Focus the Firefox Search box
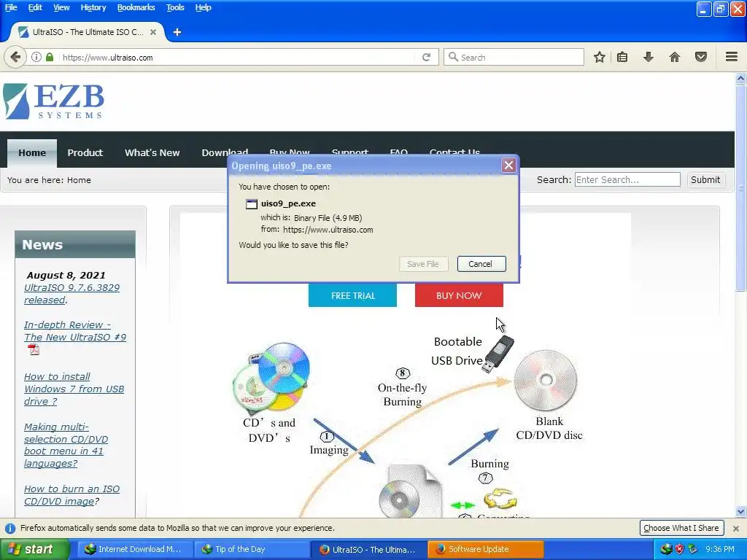This screenshot has height=560, width=747. (x=514, y=57)
